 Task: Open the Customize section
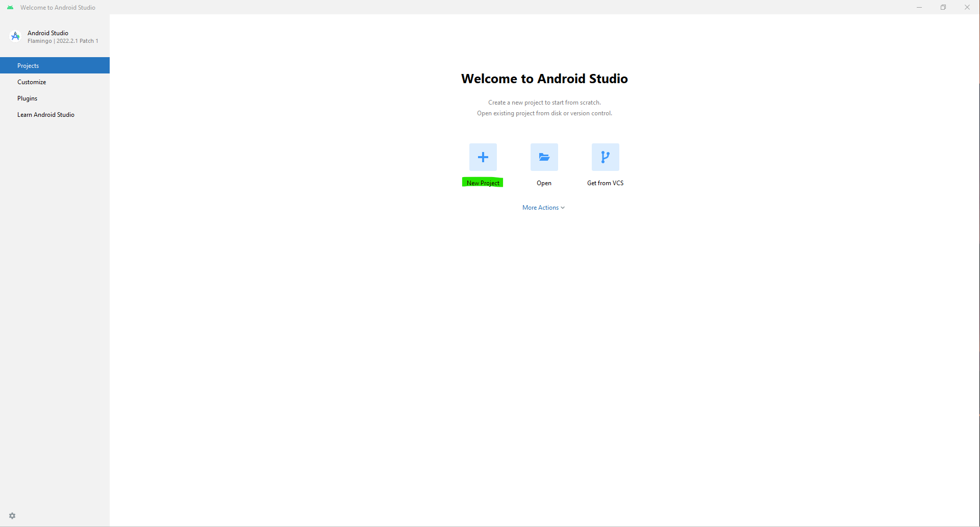pos(32,82)
